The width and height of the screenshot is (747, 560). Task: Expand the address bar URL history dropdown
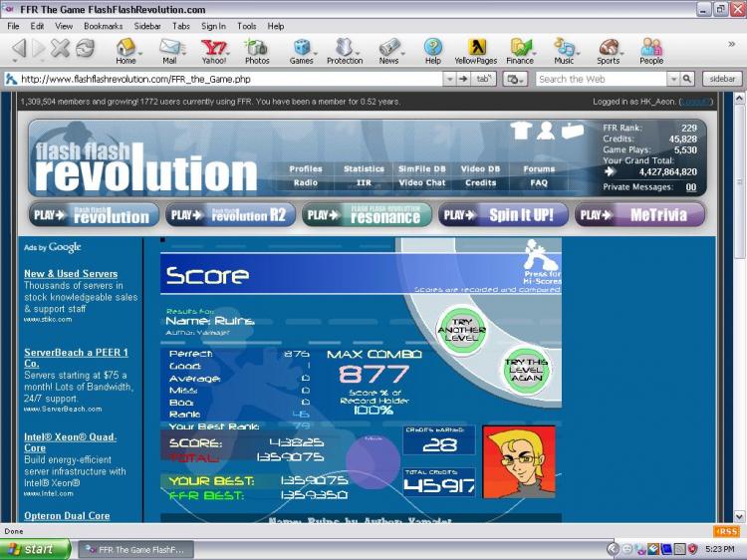click(447, 79)
